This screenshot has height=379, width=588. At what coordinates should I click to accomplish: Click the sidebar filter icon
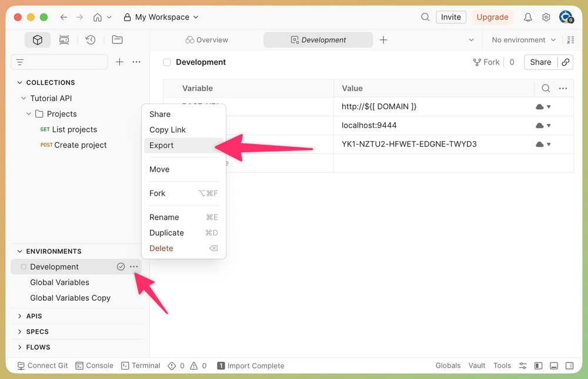tap(20, 62)
